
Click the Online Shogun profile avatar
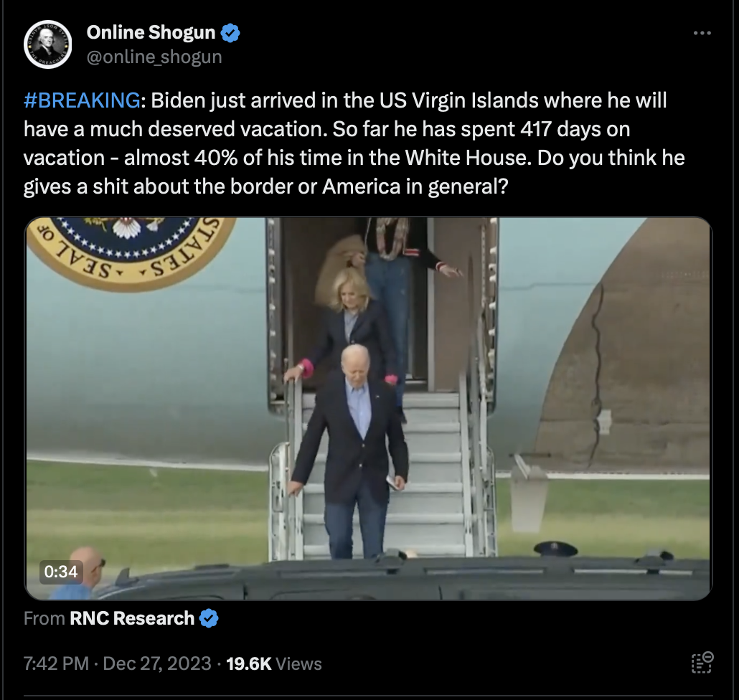coord(47,44)
